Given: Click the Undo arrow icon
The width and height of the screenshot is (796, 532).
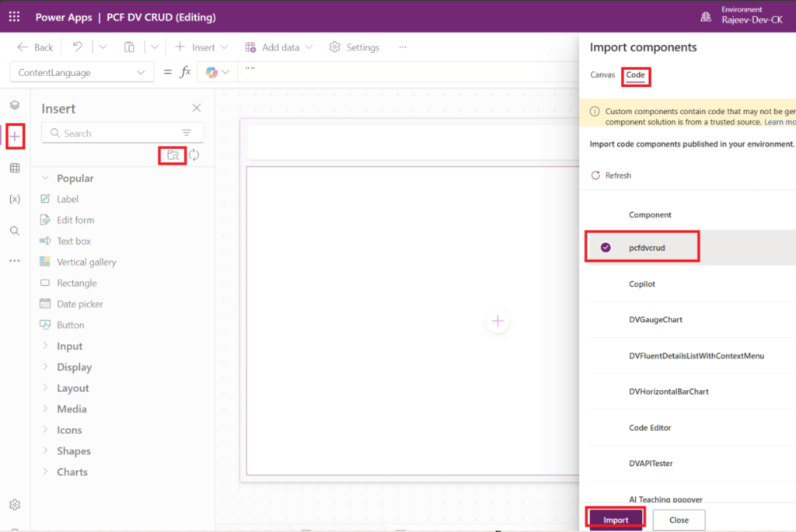Looking at the screenshot, I should (78, 47).
